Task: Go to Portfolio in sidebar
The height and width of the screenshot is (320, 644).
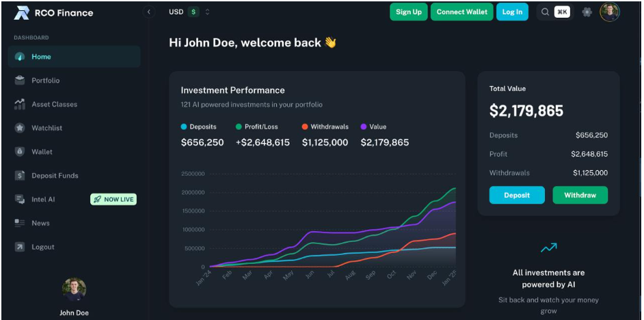Action: 46,81
